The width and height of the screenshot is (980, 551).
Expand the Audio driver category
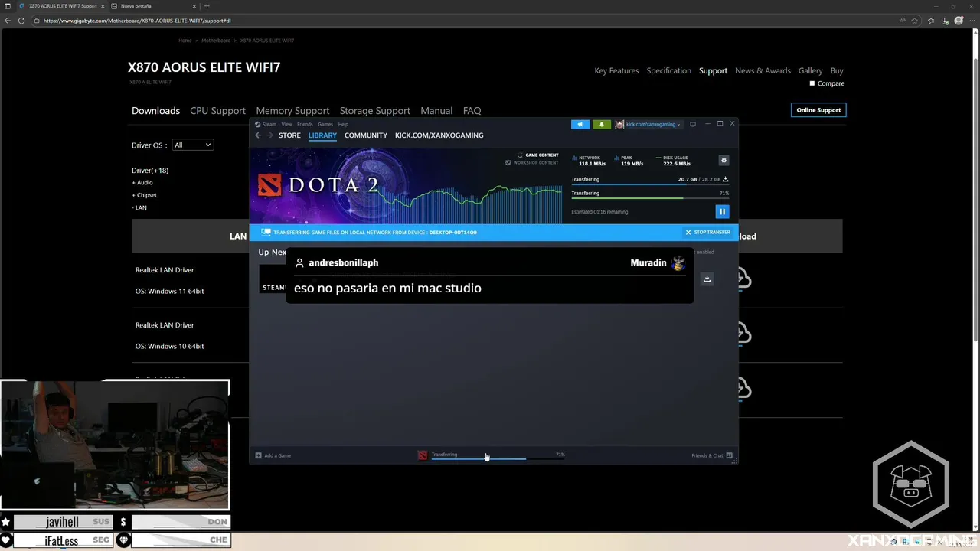coord(142,183)
